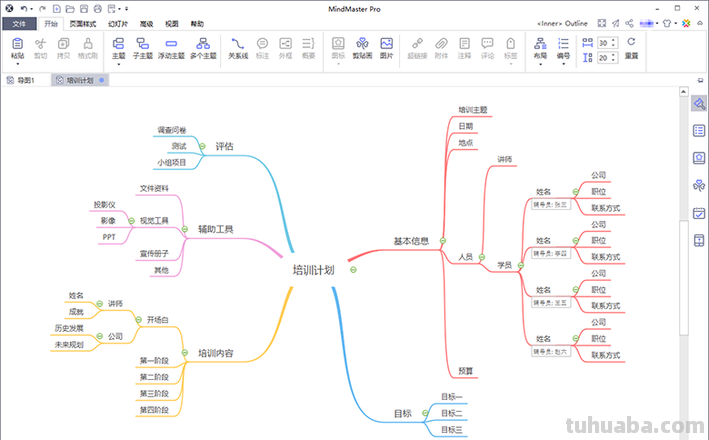Select the 调查问卷 node
Image resolution: width=709 pixels, height=440 pixels.
tap(172, 130)
